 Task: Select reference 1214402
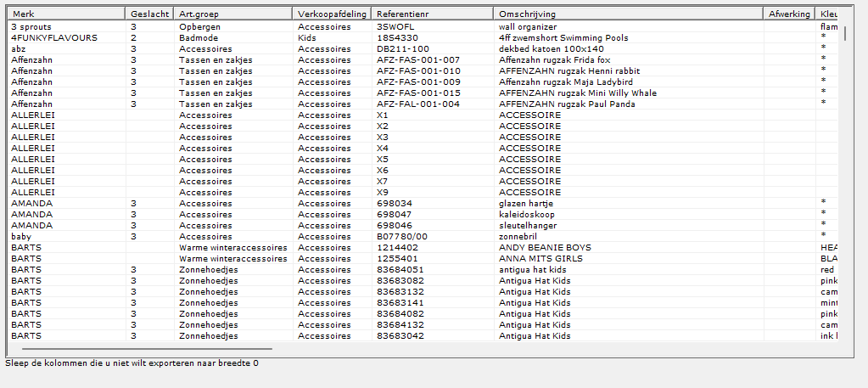pyautogui.click(x=397, y=248)
